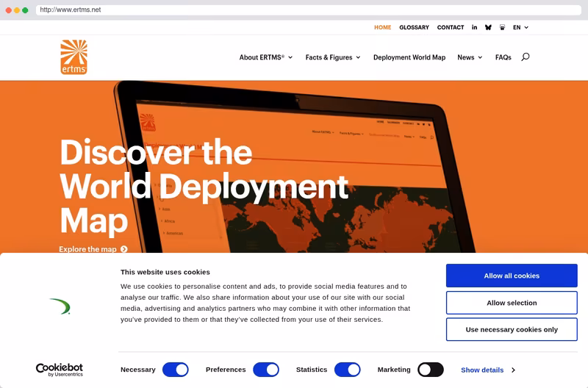Click the browser address bar
Image resolution: width=588 pixels, height=388 pixels.
click(308, 10)
